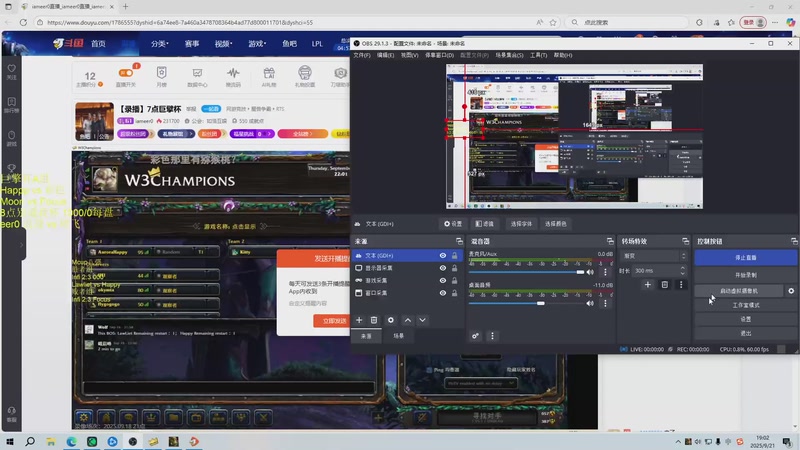This screenshot has width=800, height=450.
Task: Expand the 分类 dropdown in the Douyu nav
Action: (x=160, y=44)
